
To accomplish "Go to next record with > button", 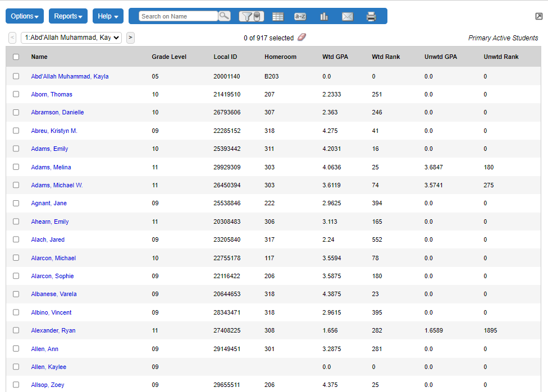I will click(x=130, y=38).
